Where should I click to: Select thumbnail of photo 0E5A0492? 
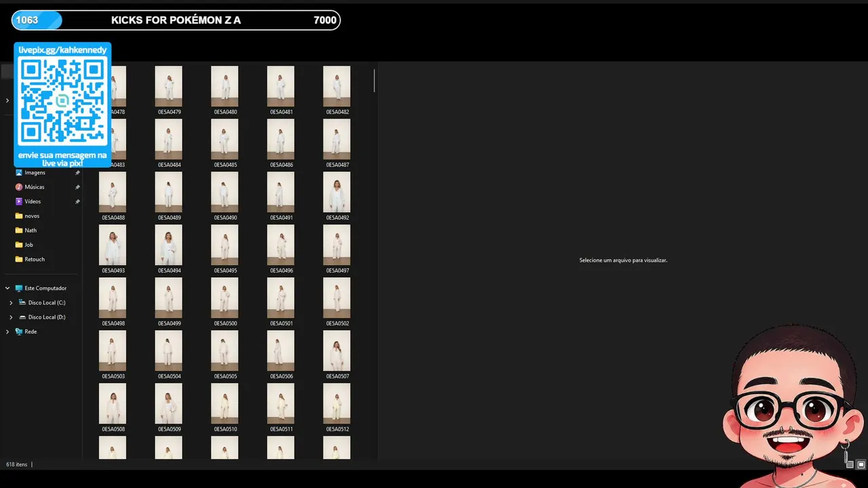click(337, 192)
